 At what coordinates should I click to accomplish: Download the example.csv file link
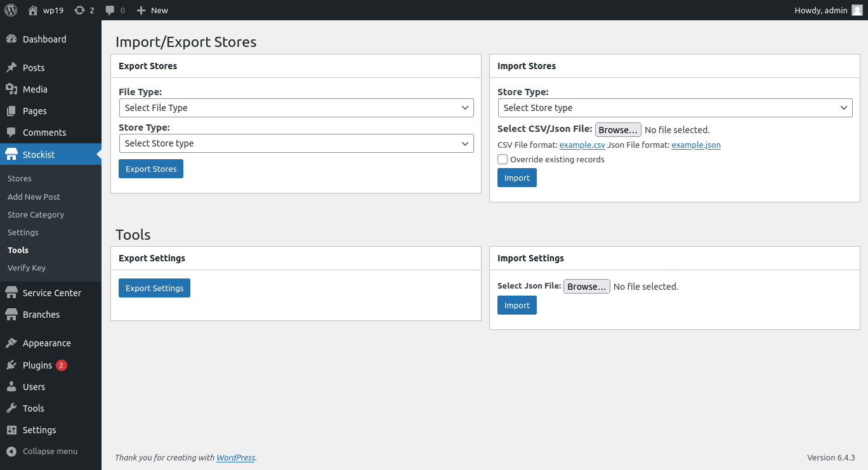(x=582, y=145)
